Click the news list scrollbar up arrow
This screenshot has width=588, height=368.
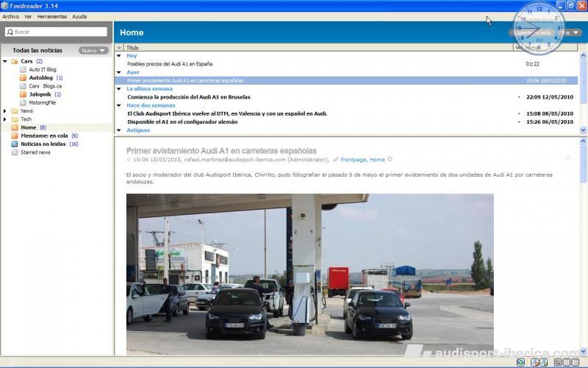pos(583,55)
